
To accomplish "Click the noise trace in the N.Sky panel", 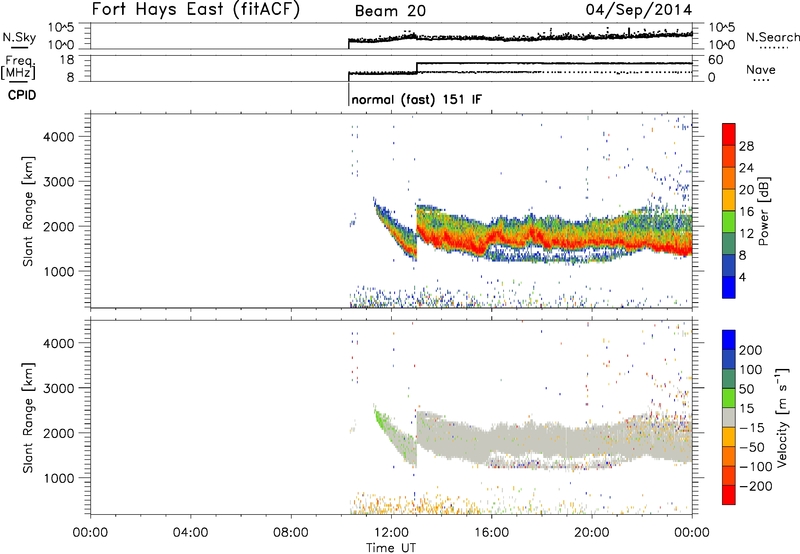I will [520, 37].
